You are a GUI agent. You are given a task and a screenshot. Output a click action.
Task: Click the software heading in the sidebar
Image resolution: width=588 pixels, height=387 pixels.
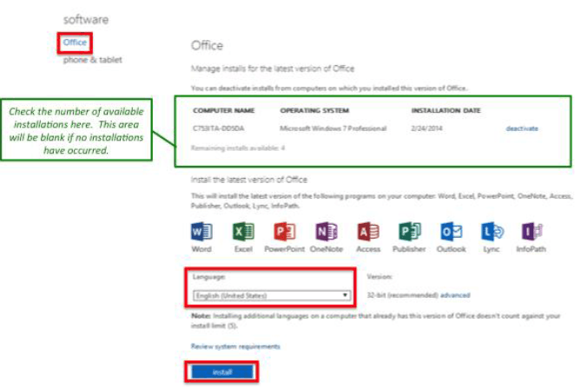[86, 19]
